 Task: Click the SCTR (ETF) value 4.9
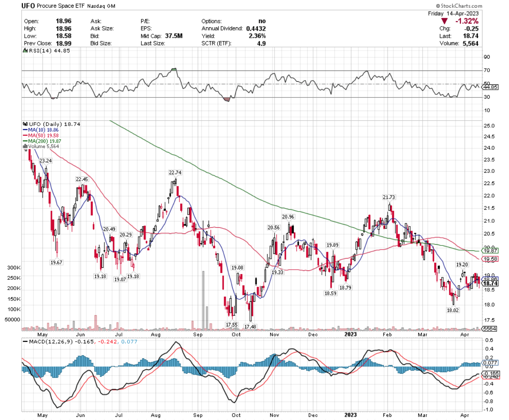261,43
